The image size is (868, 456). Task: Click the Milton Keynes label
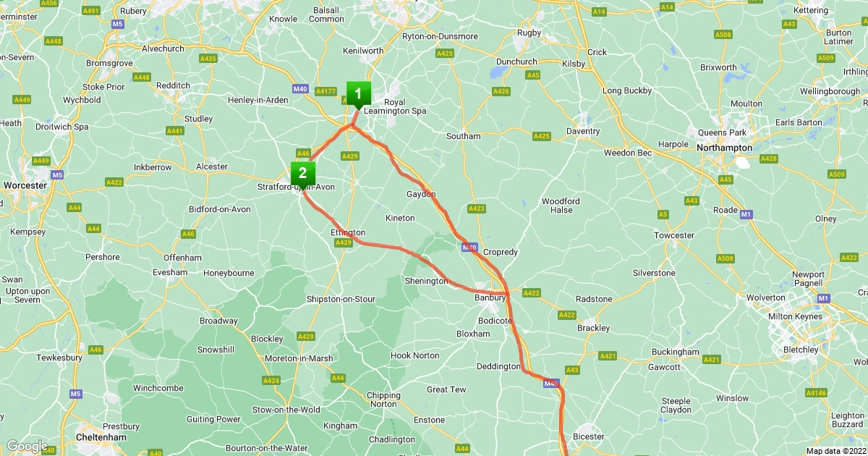pos(796,316)
